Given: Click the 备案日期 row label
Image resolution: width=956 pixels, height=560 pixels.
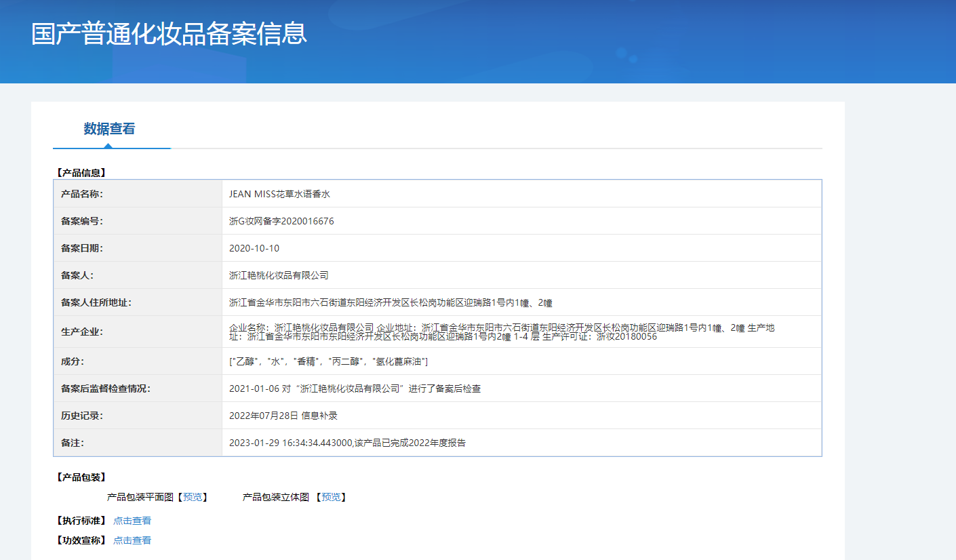Looking at the screenshot, I should pyautogui.click(x=82, y=248).
